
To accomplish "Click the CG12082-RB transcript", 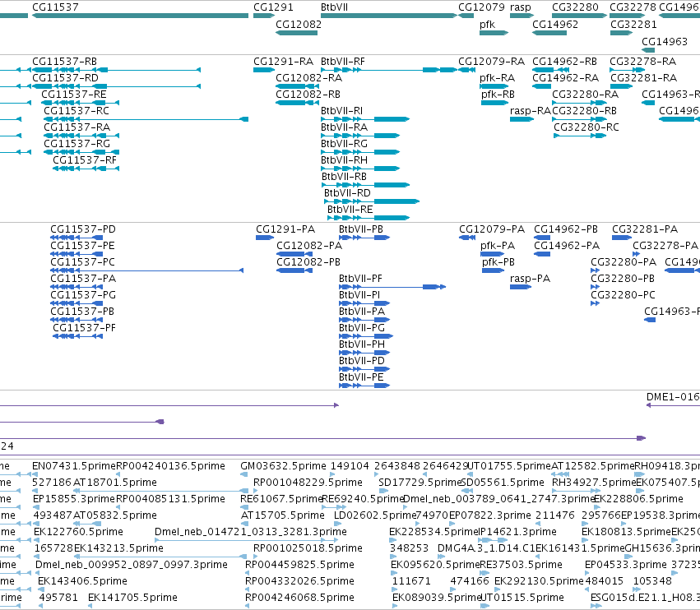I will tap(296, 103).
